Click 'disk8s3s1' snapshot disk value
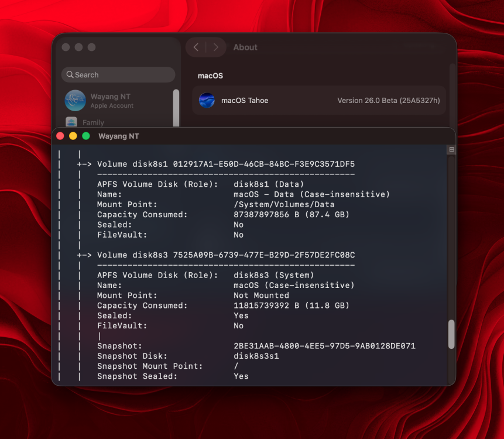This screenshot has width=504, height=439. (x=256, y=356)
